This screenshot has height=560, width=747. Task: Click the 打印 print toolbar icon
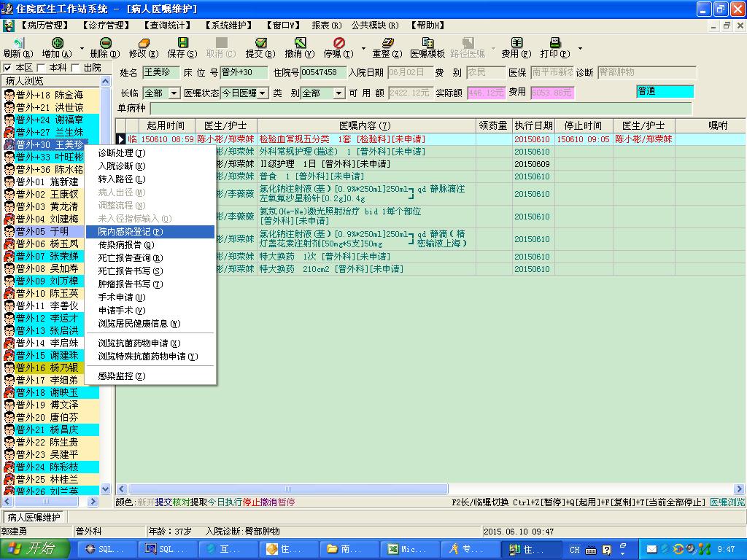click(x=555, y=43)
